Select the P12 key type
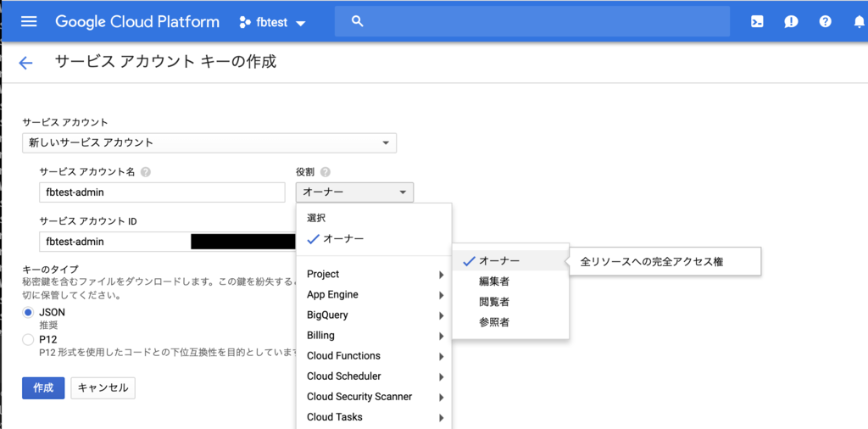This screenshot has height=429, width=868. 28,339
